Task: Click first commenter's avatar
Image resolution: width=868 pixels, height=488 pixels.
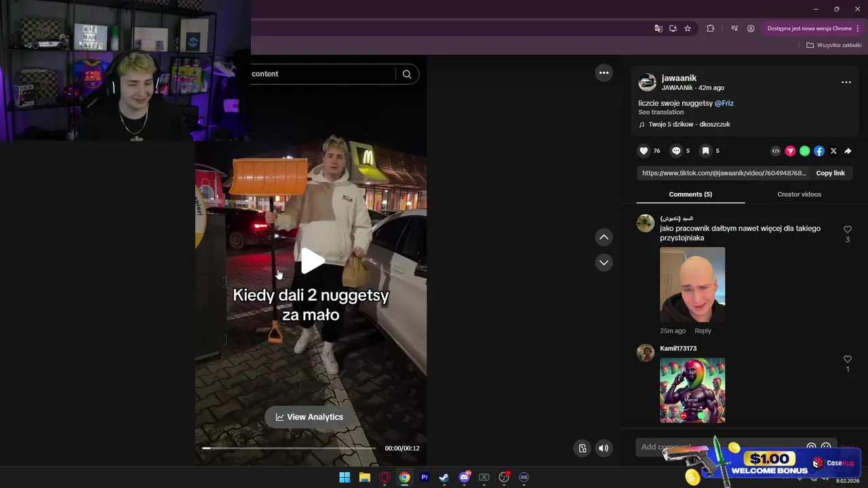Action: click(x=646, y=223)
